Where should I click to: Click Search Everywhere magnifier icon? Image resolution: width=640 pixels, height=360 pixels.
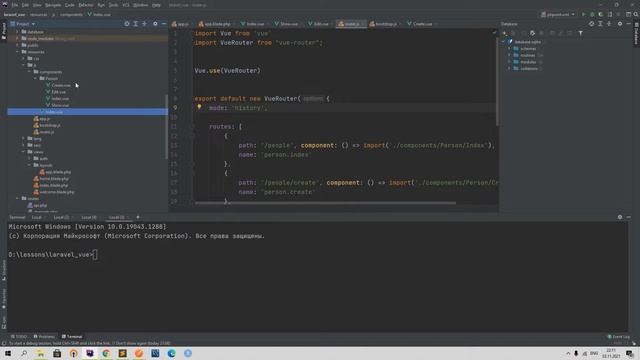coord(636,14)
